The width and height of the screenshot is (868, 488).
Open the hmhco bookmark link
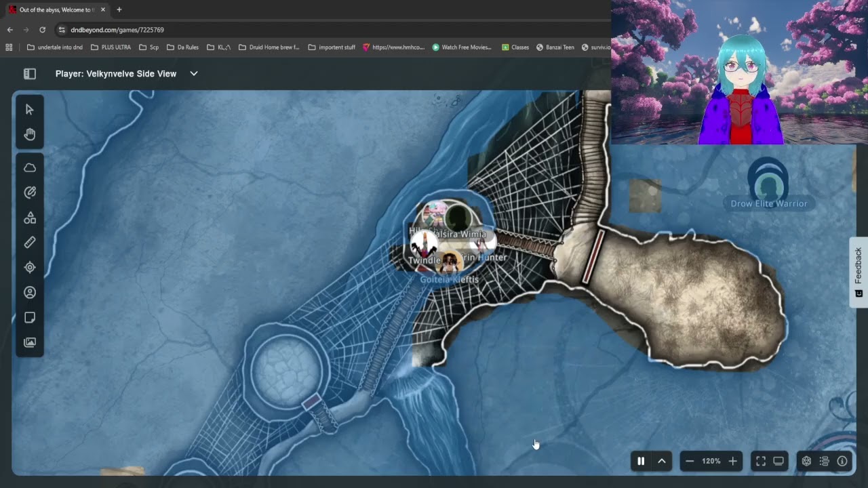click(x=393, y=47)
